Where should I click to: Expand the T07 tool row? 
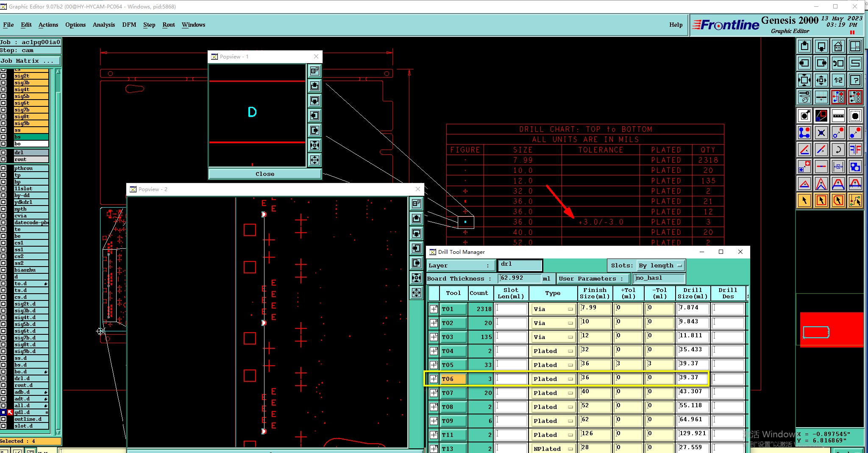click(434, 393)
